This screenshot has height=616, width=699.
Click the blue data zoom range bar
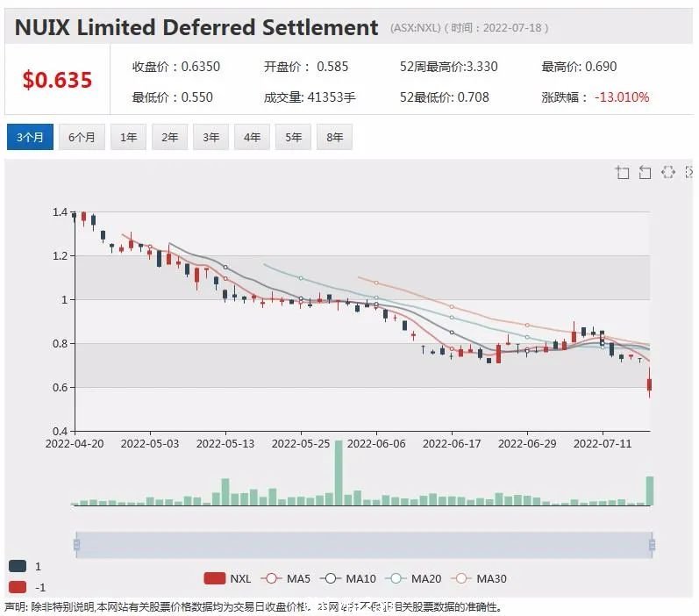pyautogui.click(x=364, y=545)
